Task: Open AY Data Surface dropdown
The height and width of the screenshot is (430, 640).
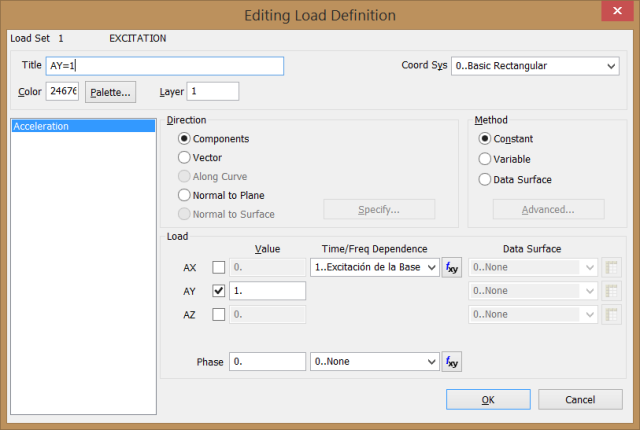Action: click(533, 291)
